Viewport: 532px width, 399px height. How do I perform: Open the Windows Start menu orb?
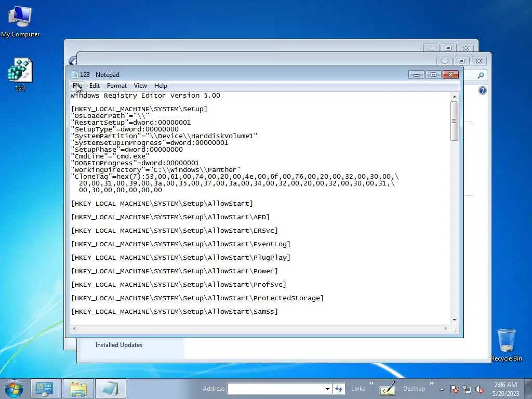click(14, 389)
